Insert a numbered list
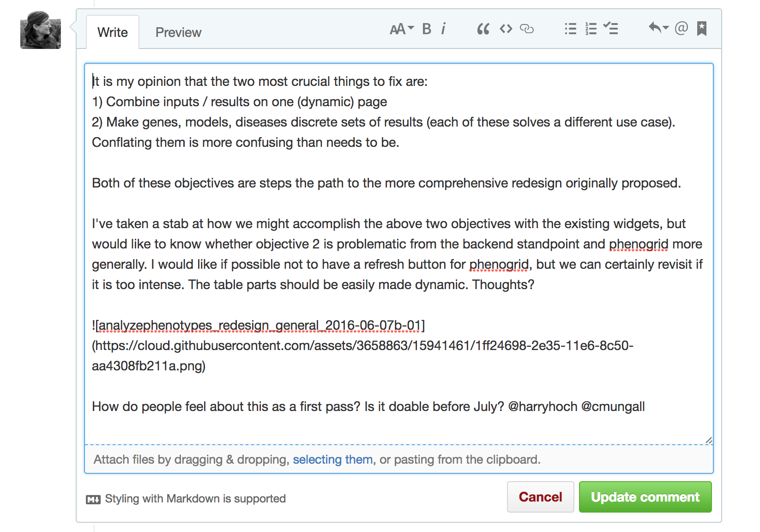This screenshot has height=532, width=760. pos(591,29)
